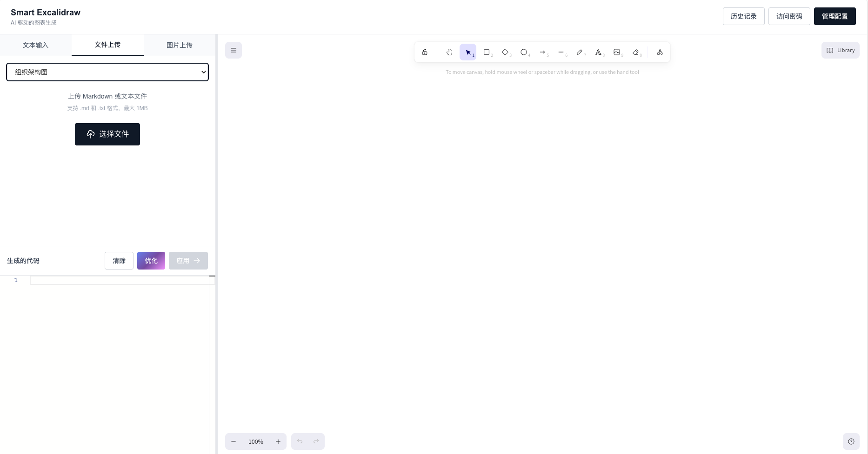Screen dimensions: 868x454
Task: Select the Diamond shape tool
Action: [x=505, y=52]
